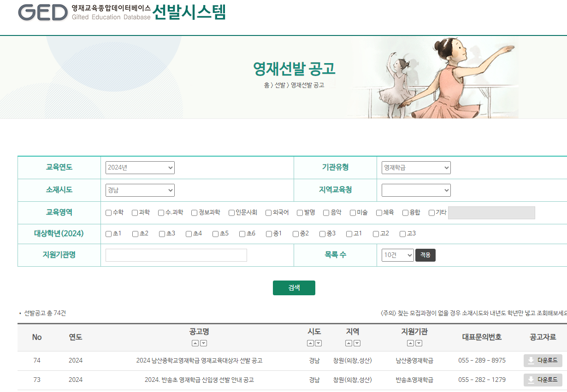Image resolution: width=567 pixels, height=392 pixels.
Task: Sort 공고명 column ascending arrow
Action: [x=195, y=343]
